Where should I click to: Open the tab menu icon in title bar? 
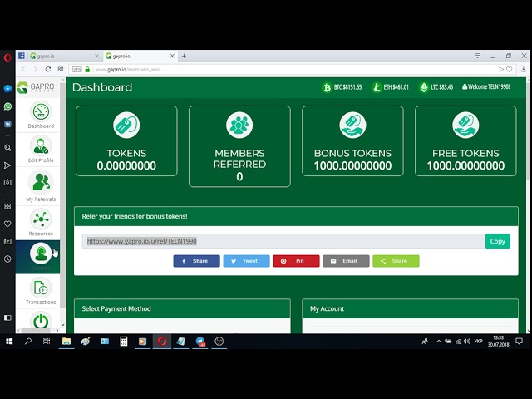pos(477,56)
